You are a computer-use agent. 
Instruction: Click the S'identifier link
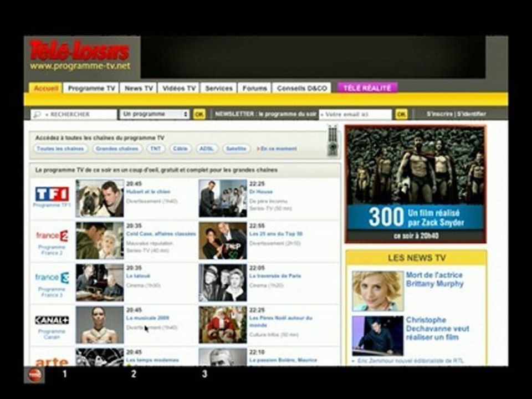[x=471, y=114]
